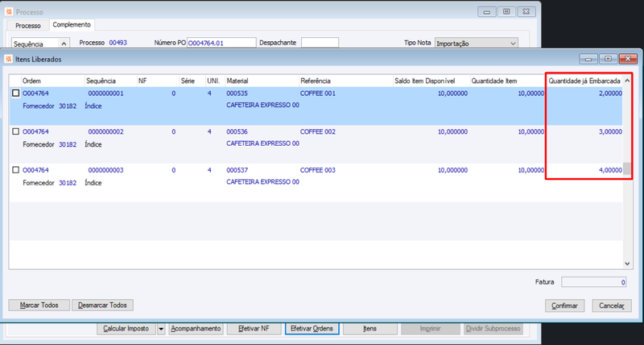Click the Efetivar Ordens button
The width and height of the screenshot is (644, 345).
click(312, 329)
